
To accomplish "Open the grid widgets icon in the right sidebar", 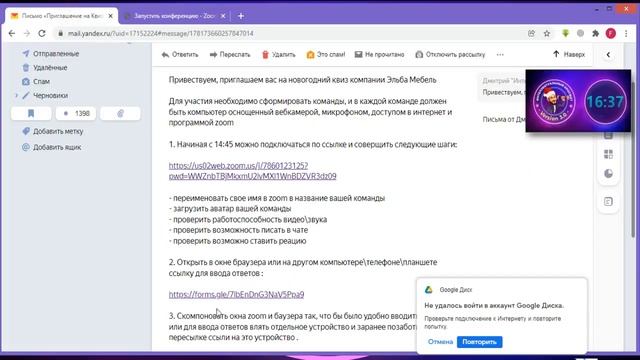I will pyautogui.click(x=608, y=154).
